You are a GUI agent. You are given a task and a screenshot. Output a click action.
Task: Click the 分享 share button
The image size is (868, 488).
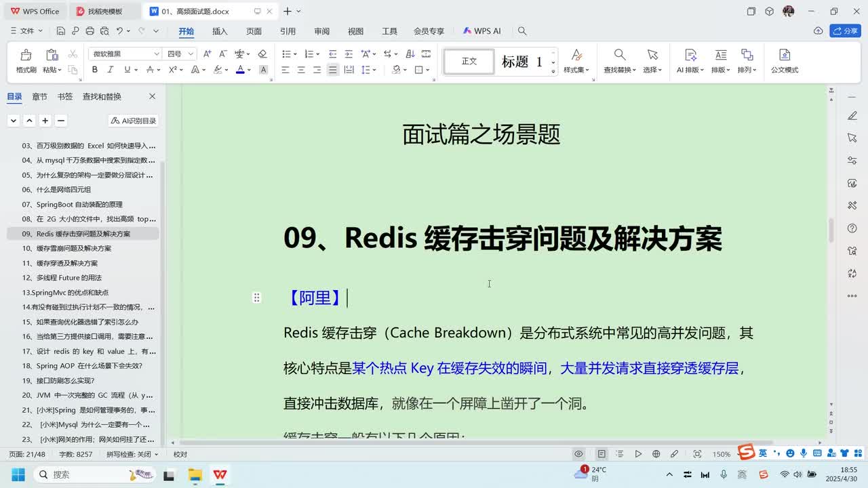[x=845, y=31]
